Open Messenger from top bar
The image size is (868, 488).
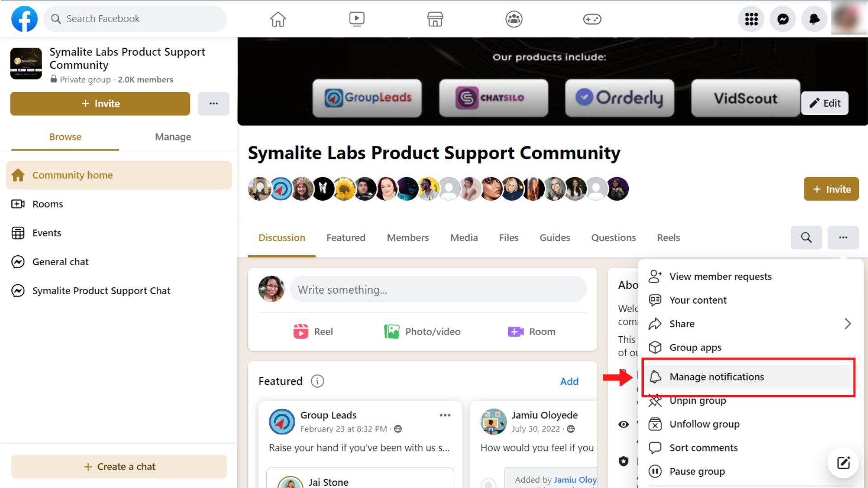coord(783,19)
